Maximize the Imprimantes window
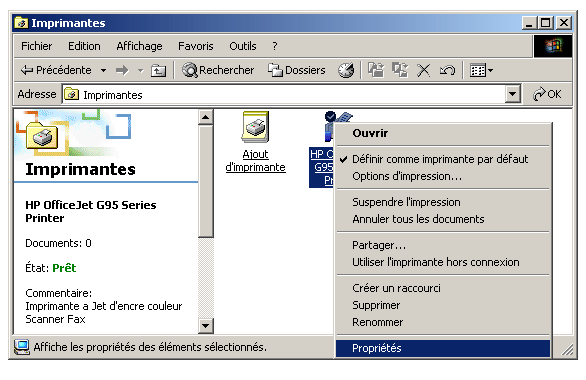Viewport: 586px width, 380px height. point(546,23)
